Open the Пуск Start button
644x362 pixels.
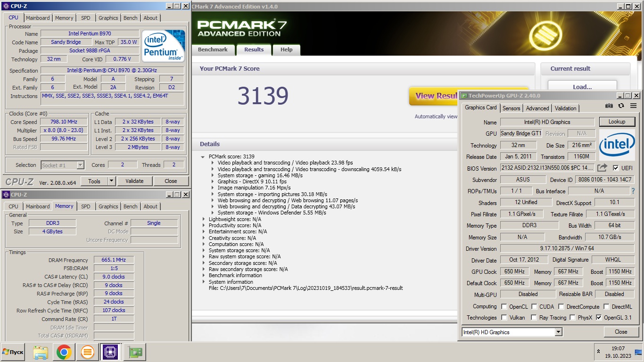(13, 352)
